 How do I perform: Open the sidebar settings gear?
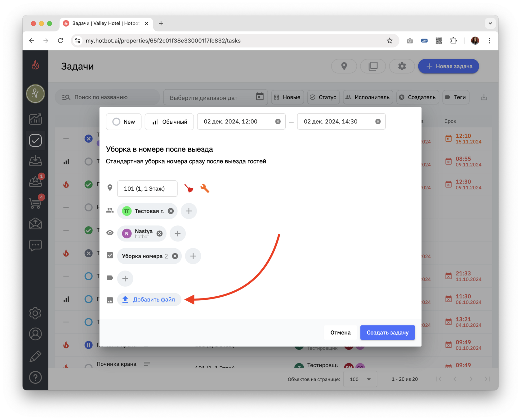point(35,313)
